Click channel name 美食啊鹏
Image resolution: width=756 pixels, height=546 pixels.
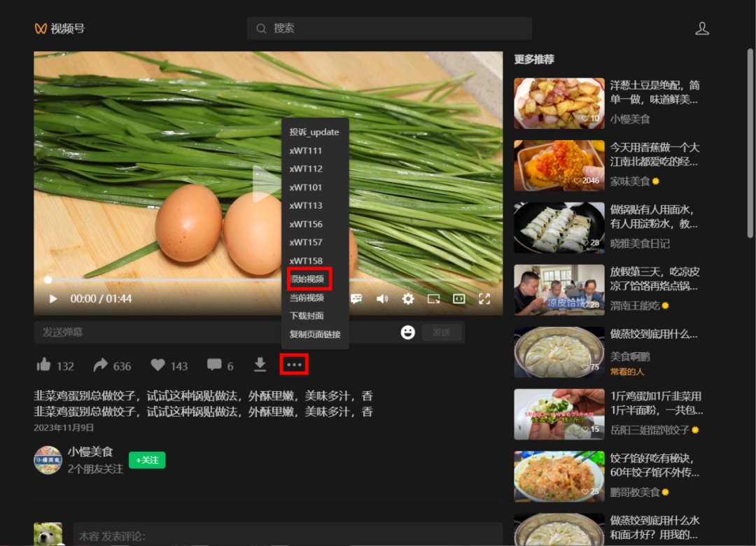[x=630, y=356]
